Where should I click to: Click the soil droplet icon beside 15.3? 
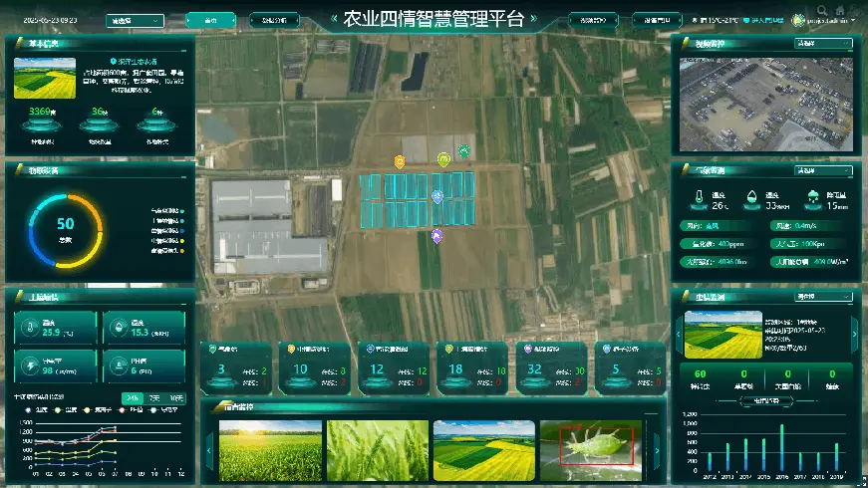(x=118, y=328)
